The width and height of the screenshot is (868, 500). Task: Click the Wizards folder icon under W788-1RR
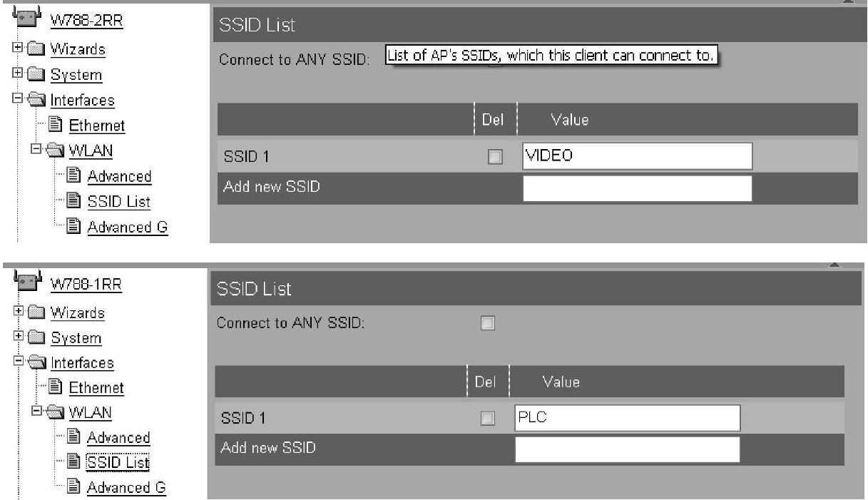point(36,313)
